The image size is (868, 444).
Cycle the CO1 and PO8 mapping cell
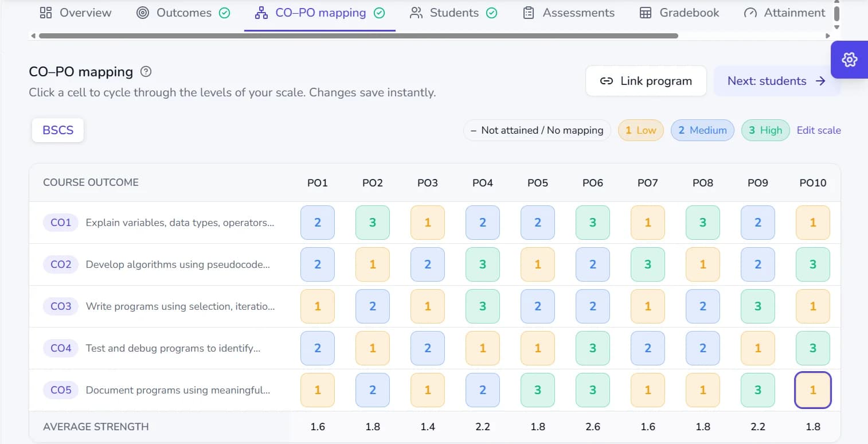[703, 223]
